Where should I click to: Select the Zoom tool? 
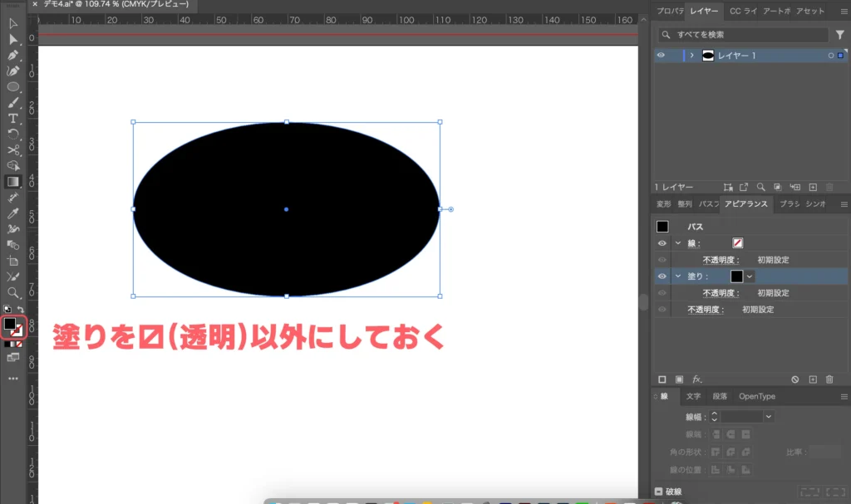tap(12, 292)
